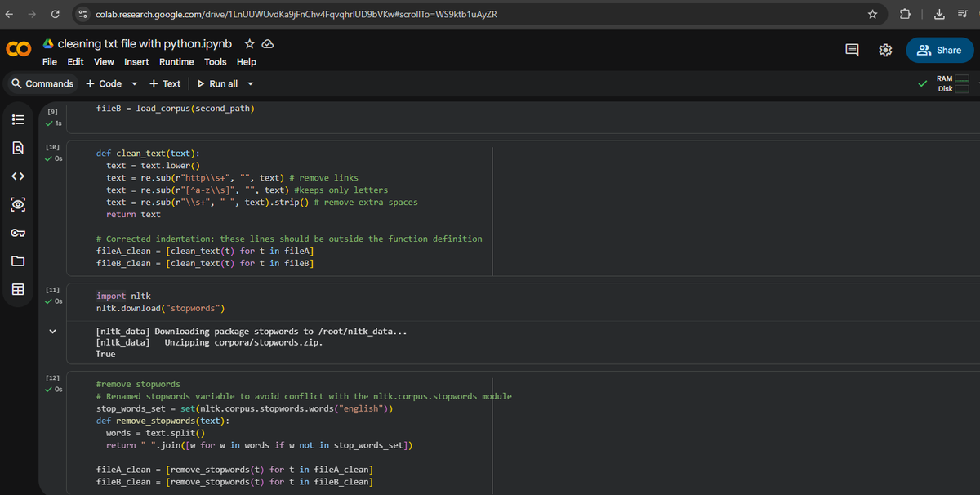Run cell number 12
The height and width of the screenshot is (495, 980).
tap(51, 379)
